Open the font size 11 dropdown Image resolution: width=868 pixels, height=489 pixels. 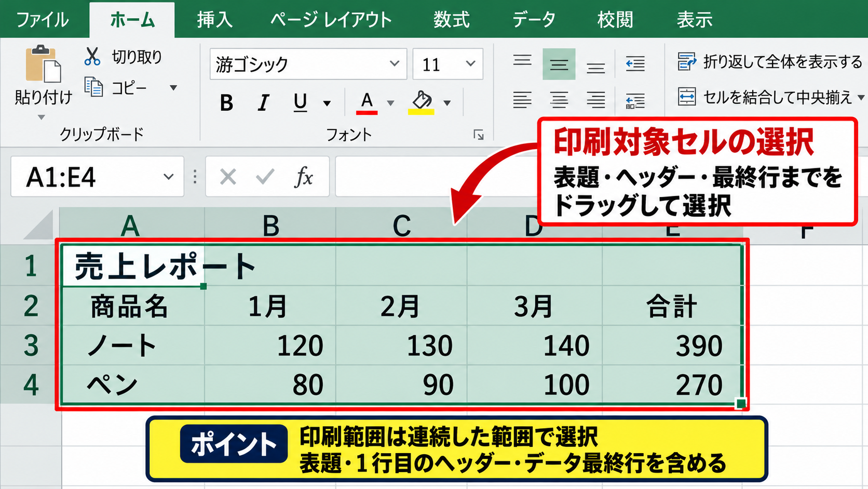click(x=470, y=63)
